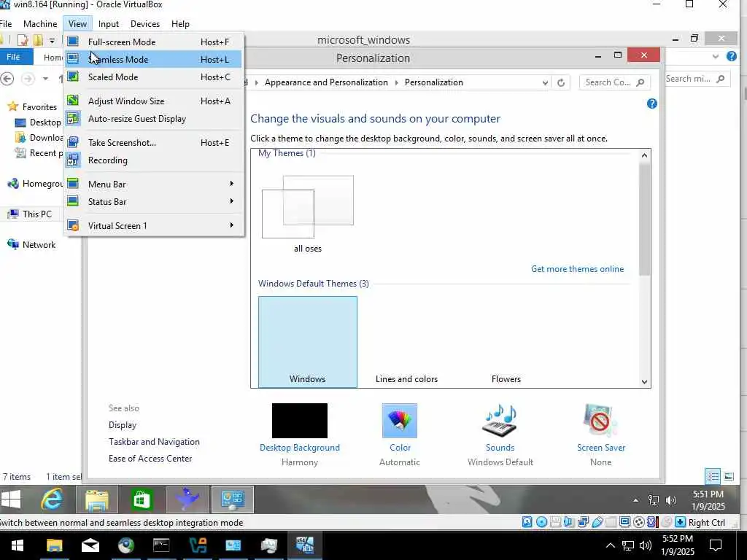Viewport: 747px width, 560px height.
Task: Open the Input menu
Action: point(109,24)
